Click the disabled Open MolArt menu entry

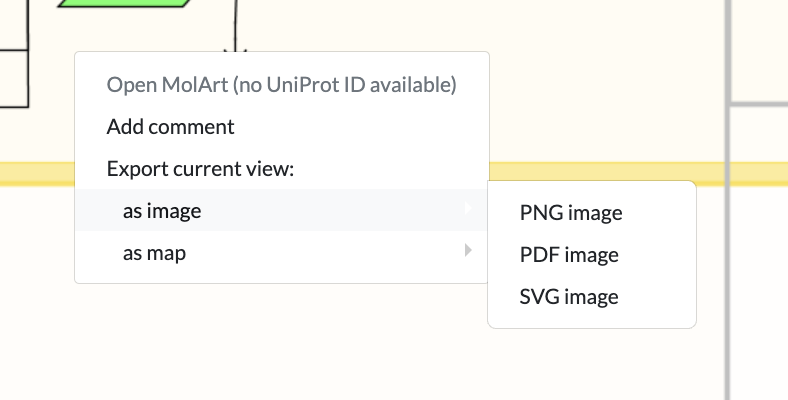[281, 85]
